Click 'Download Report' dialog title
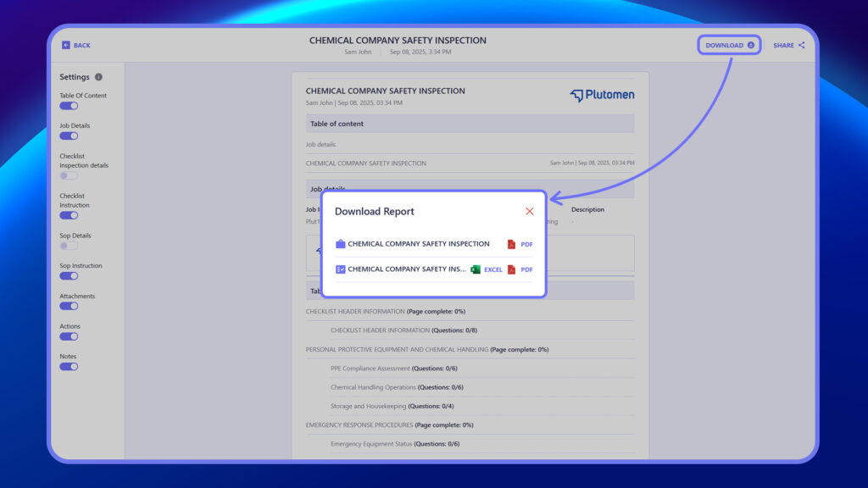Image resolution: width=868 pixels, height=488 pixels. pos(374,211)
